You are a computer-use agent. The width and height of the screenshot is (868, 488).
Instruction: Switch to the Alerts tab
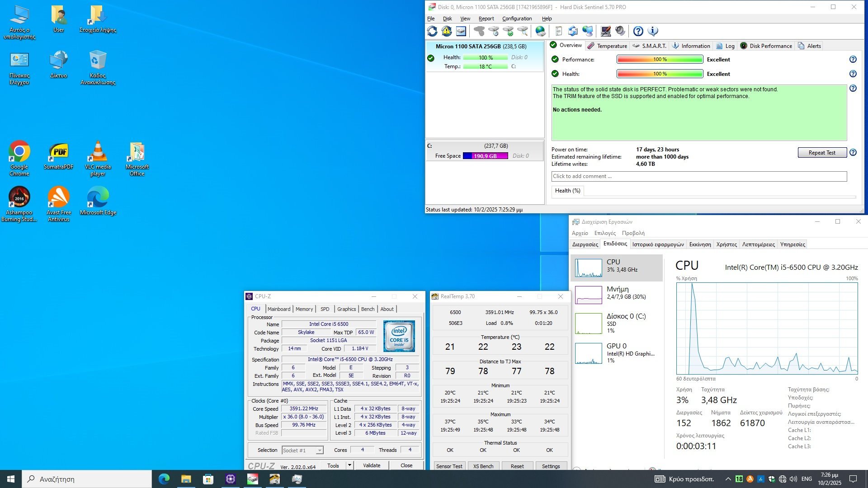(x=810, y=46)
